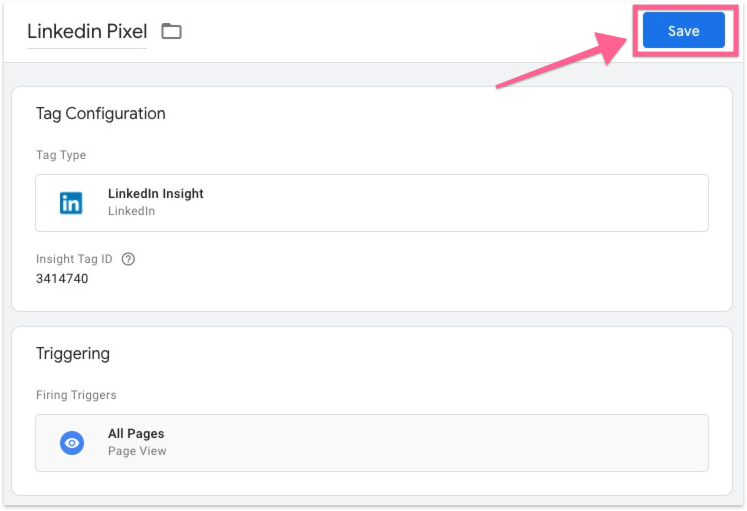Click the blue Save button
Screen dimensions: 747x511
(x=683, y=31)
